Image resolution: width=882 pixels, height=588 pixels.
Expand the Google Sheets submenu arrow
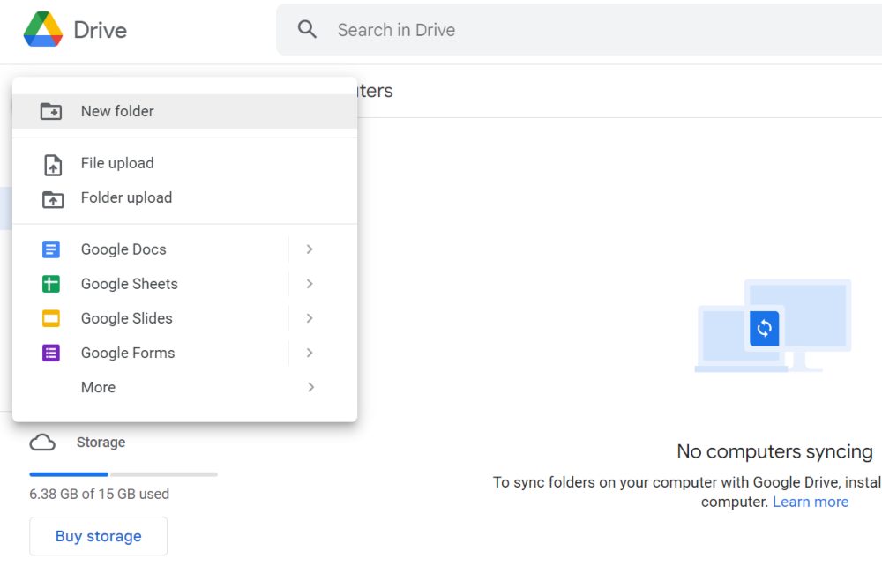pyautogui.click(x=310, y=284)
